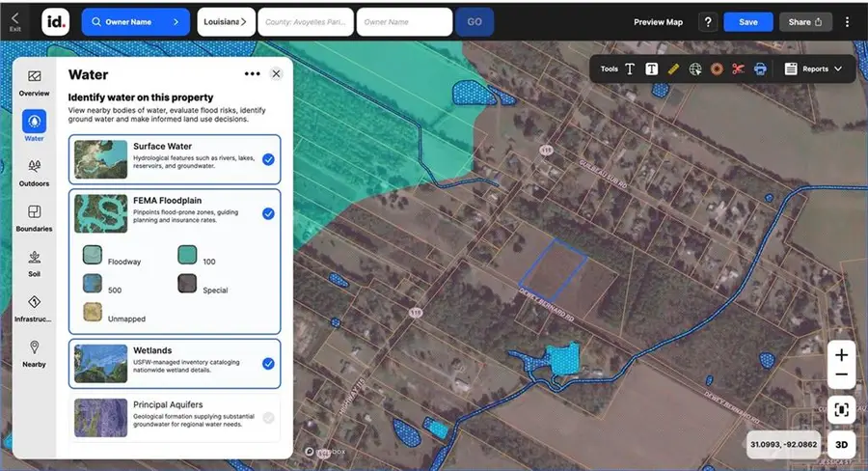Expand the Reports dropdown
Viewport: 868px width, 471px height.
[x=815, y=69]
